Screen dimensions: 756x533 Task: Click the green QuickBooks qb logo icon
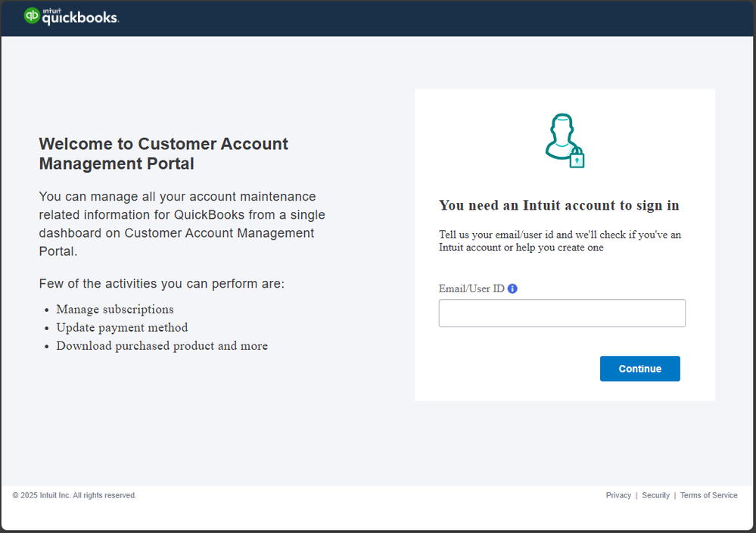(32, 16)
